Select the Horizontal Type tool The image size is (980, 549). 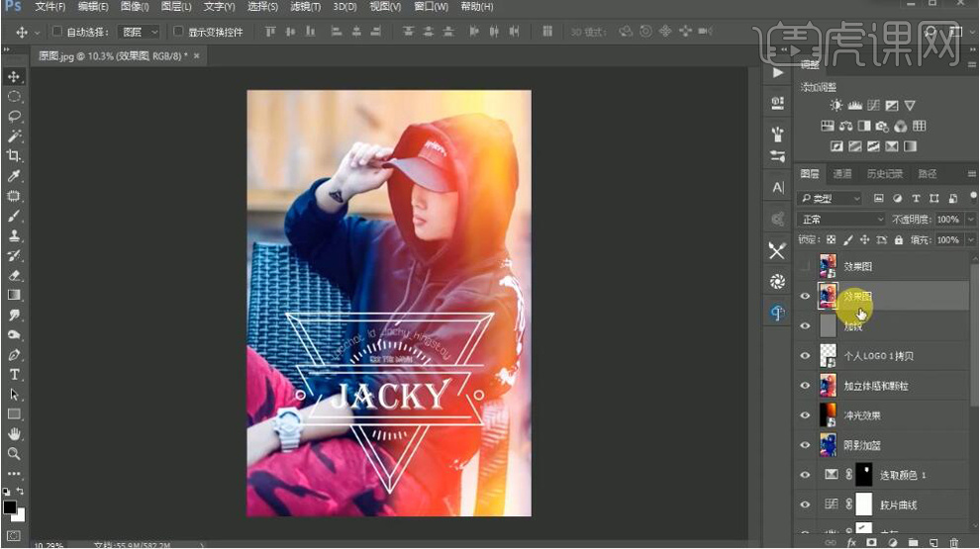pos(14,375)
